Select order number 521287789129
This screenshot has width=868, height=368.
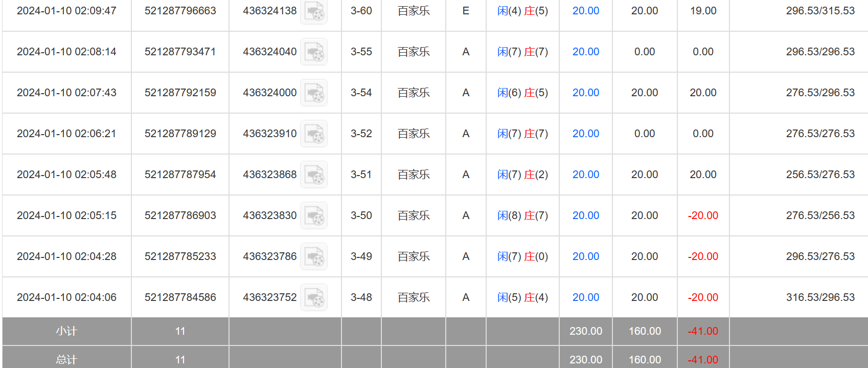click(x=180, y=134)
